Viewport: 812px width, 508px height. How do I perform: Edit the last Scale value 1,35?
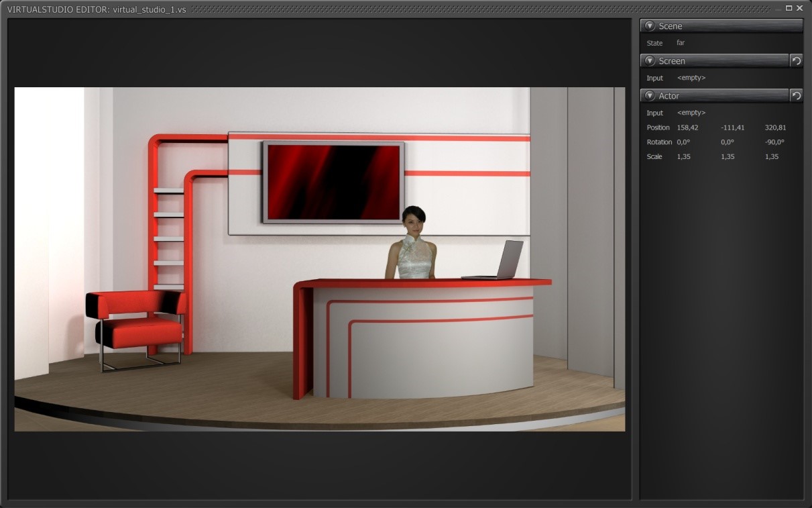(772, 157)
